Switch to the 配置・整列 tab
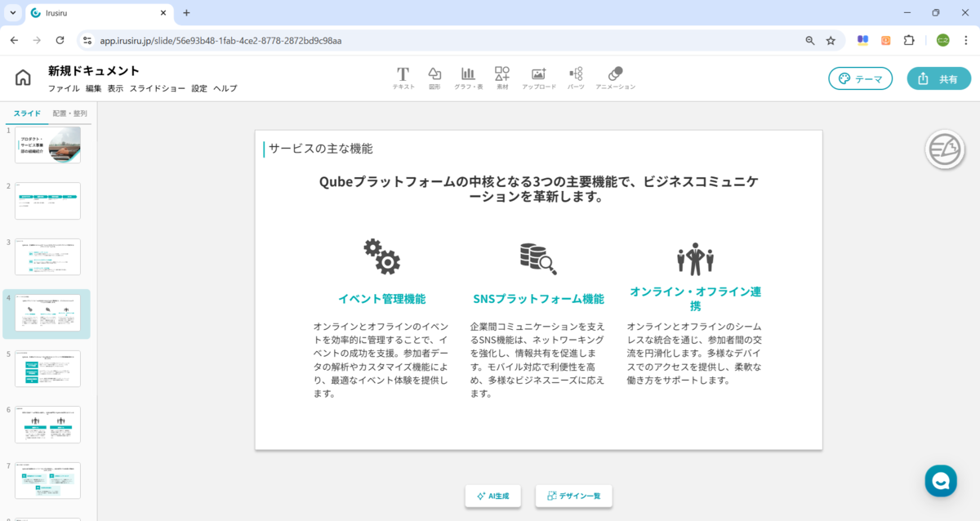 pos(69,114)
